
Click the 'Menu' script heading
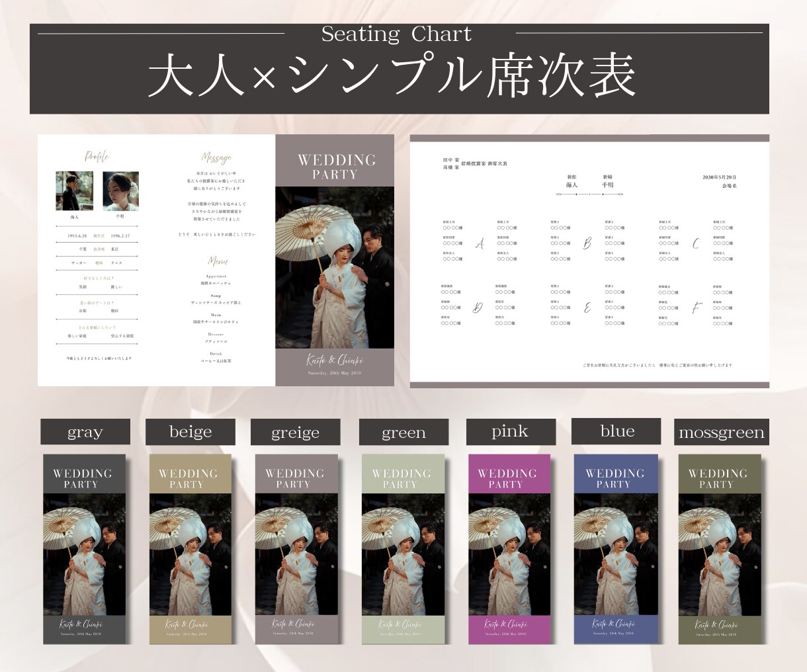click(218, 261)
